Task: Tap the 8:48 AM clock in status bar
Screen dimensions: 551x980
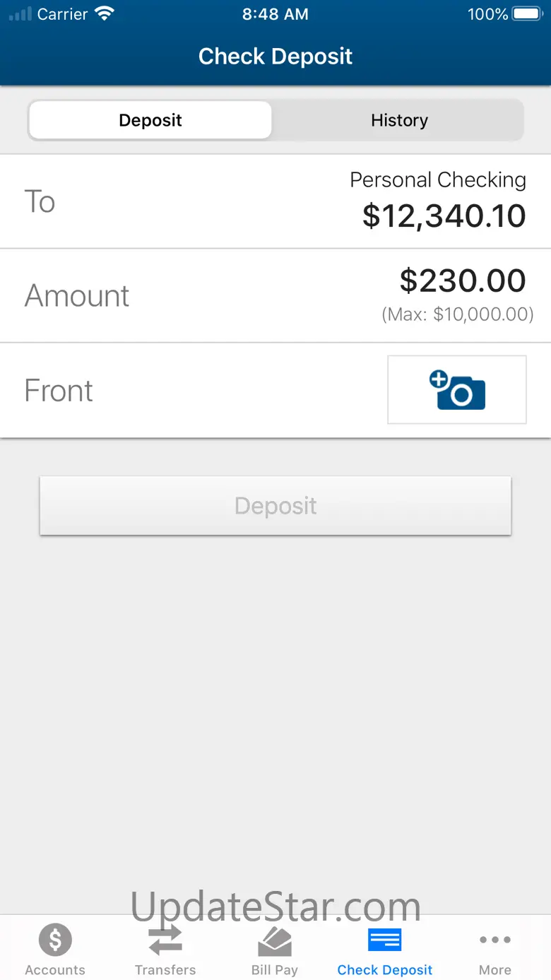Action: (x=275, y=14)
